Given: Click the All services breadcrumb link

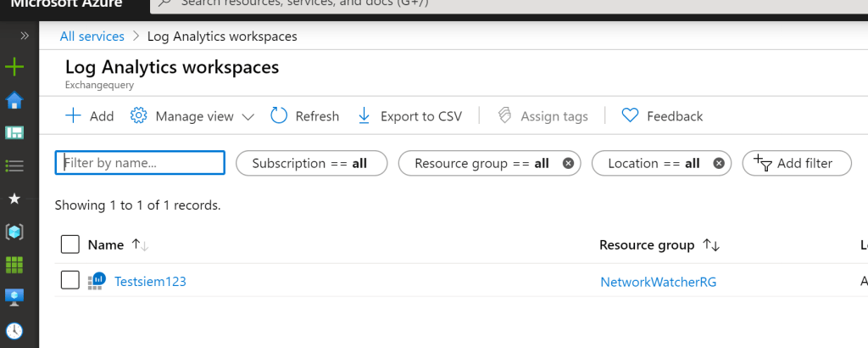Looking at the screenshot, I should (92, 36).
